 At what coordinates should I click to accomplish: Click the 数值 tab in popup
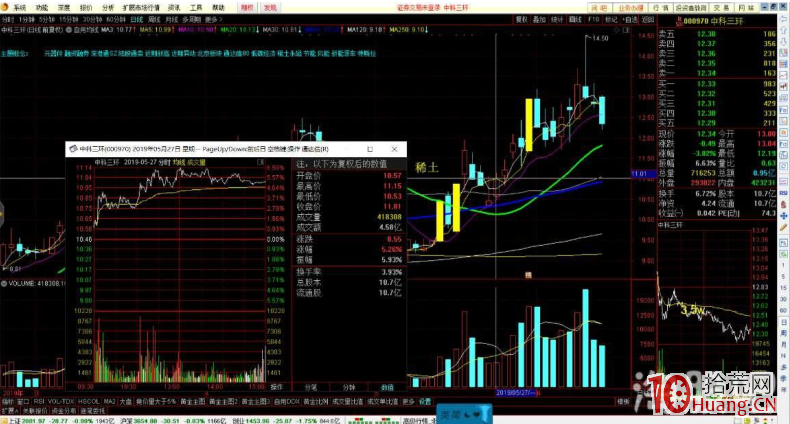click(x=387, y=387)
